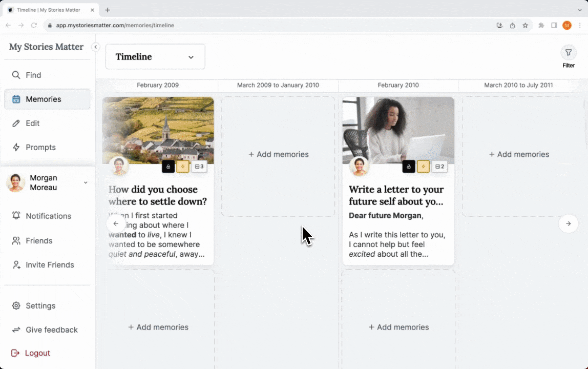Click the address bar URL
This screenshot has height=369, width=588.
[115, 25]
